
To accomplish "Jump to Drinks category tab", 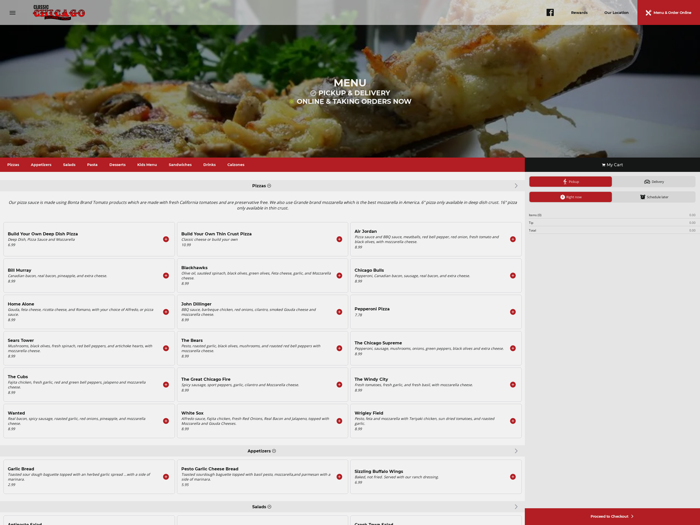I will 209,165.
